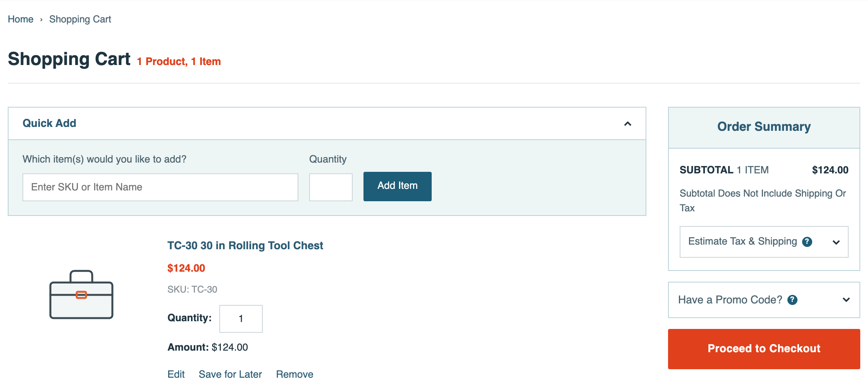
Task: Click the Shopping Cart breadcrumb text
Action: tap(80, 19)
